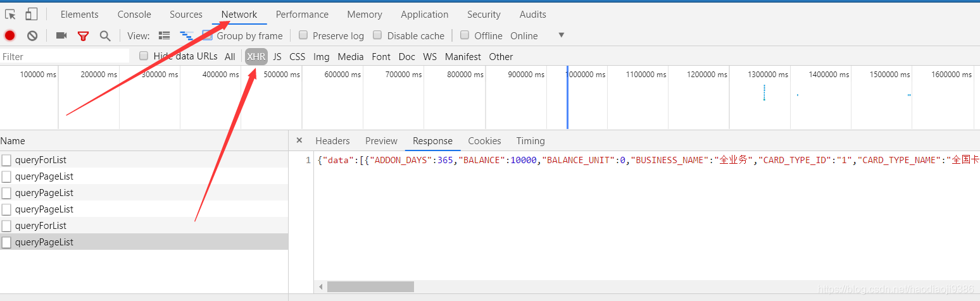The image size is (980, 301).
Task: Switch to large request rows view icon
Action: pyautogui.click(x=165, y=35)
